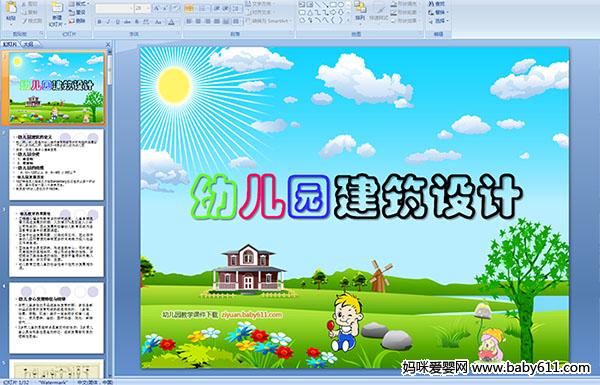This screenshot has height=385, width=600.
Task: Toggle Bold formatting
Action: pos(99,22)
